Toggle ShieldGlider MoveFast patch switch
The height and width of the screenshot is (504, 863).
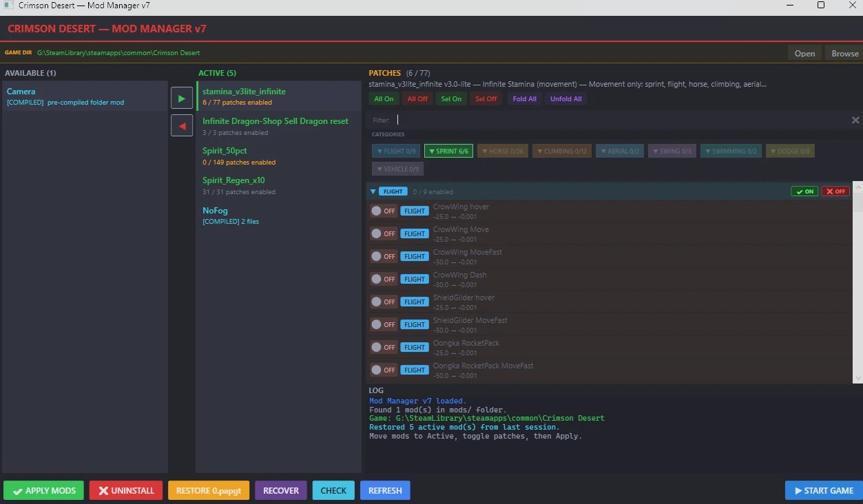[383, 325]
